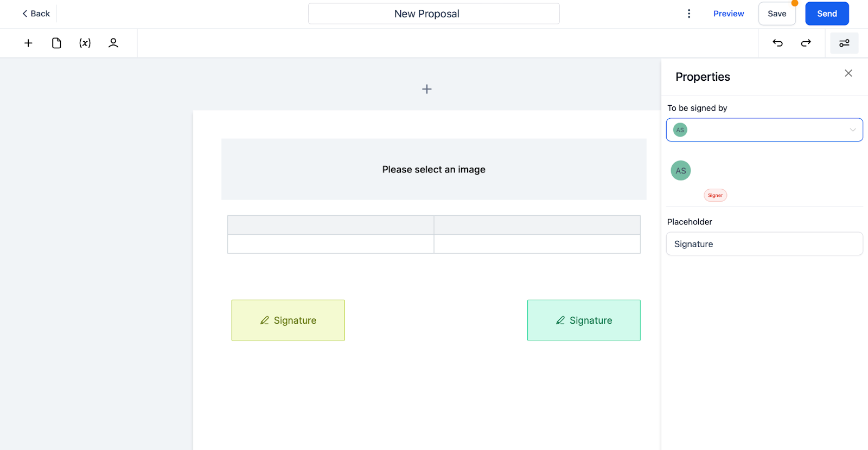Viewport: 868px width, 450px height.
Task: Click the Save button
Action: tap(777, 14)
